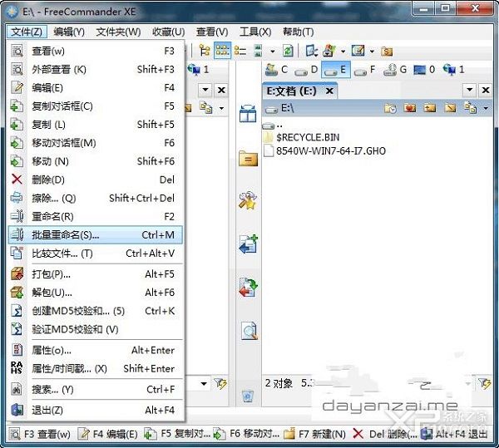The height and width of the screenshot is (448, 499).
Task: Expand right panel tab list dropdown
Action: point(469,90)
